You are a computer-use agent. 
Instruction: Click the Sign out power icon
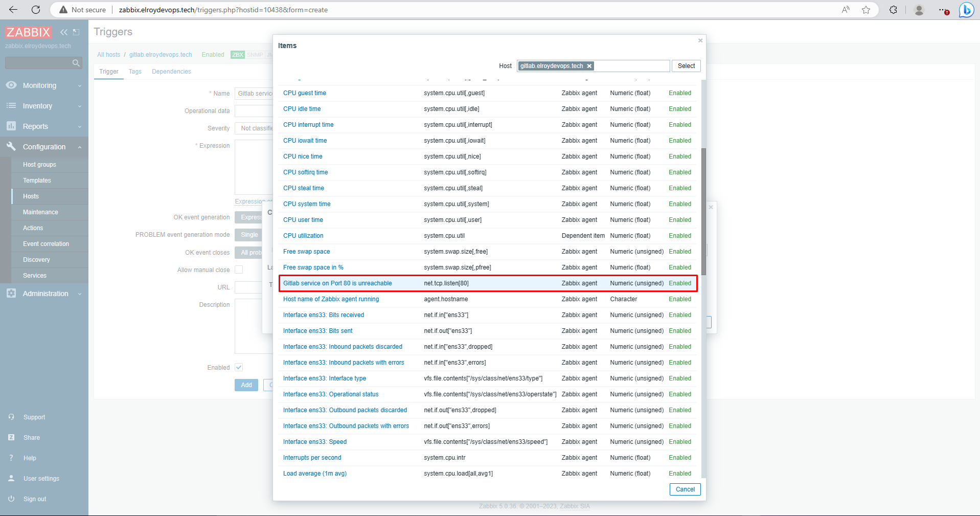11,499
